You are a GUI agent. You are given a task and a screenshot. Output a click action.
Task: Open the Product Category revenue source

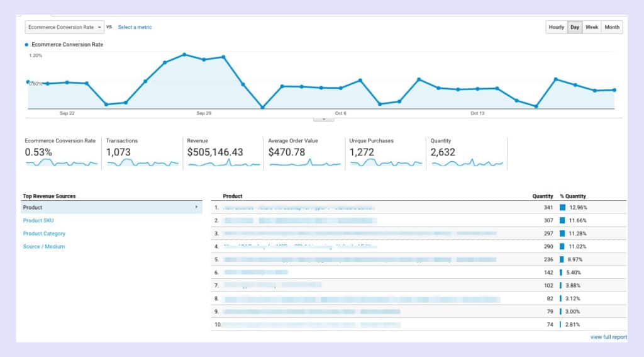coord(44,234)
